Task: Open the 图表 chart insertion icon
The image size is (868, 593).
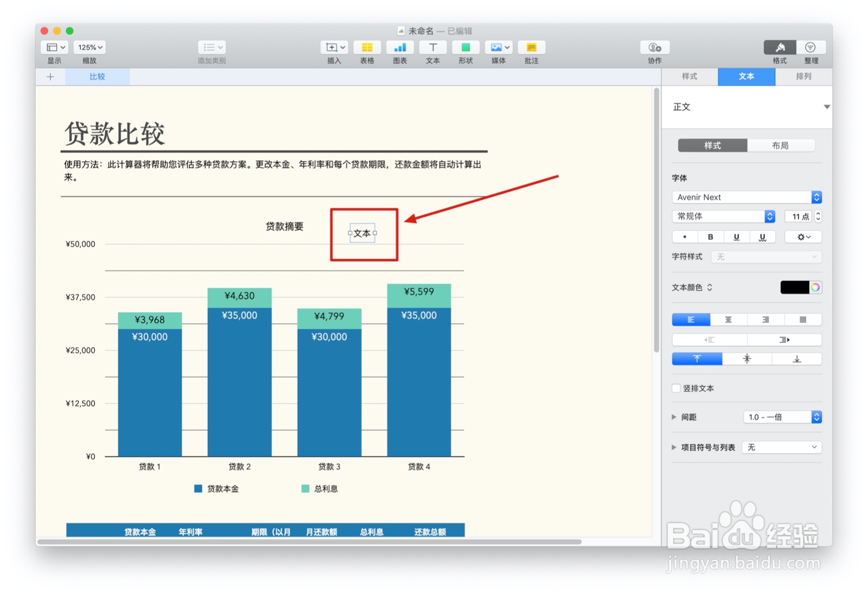Action: [400, 48]
